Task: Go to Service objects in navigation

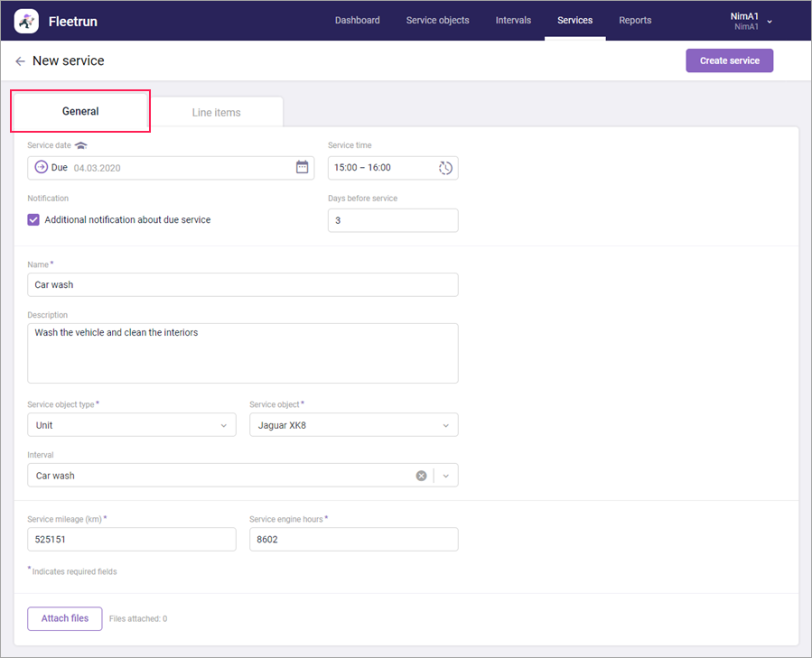Action: tap(437, 20)
